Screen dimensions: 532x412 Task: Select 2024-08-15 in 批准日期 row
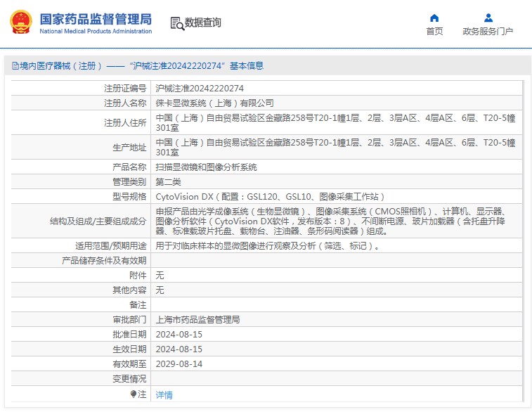coord(179,335)
